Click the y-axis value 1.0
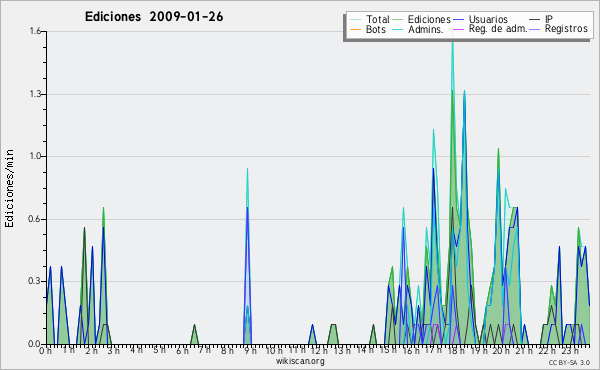Image resolution: width=600 pixels, height=370 pixels. [35, 156]
